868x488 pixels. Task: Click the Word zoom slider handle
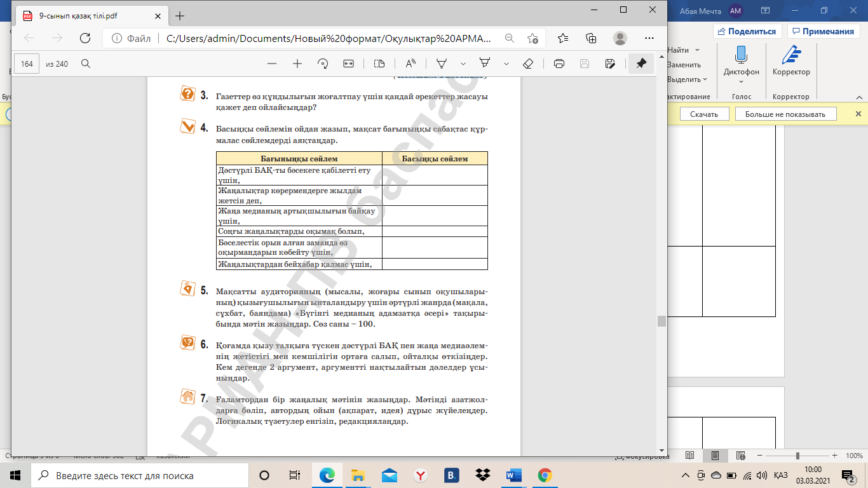(797, 456)
